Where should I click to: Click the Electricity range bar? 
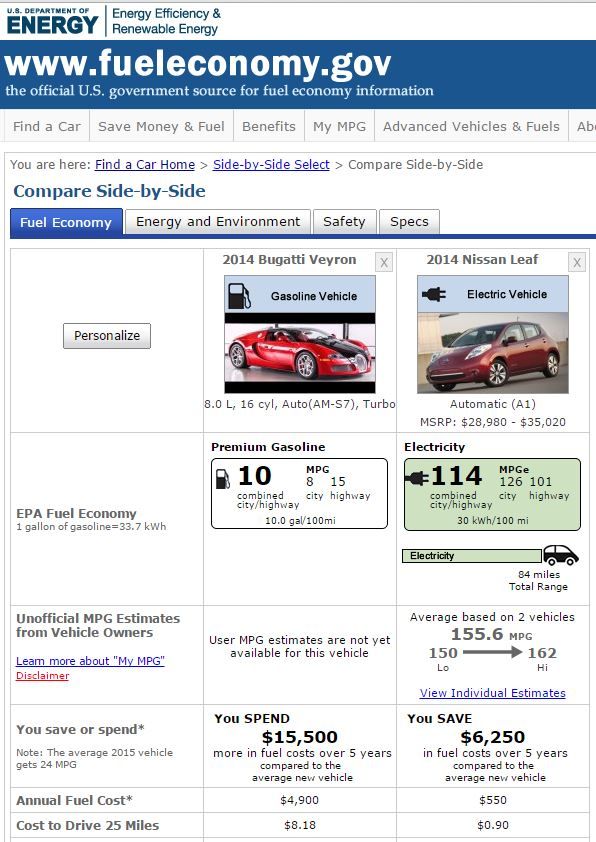(x=472, y=556)
